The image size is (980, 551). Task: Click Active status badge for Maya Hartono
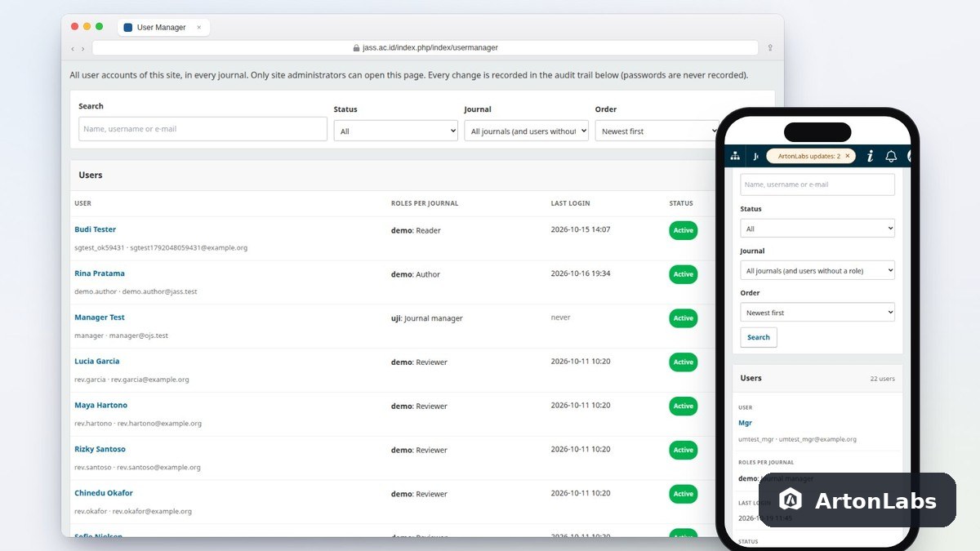click(684, 407)
